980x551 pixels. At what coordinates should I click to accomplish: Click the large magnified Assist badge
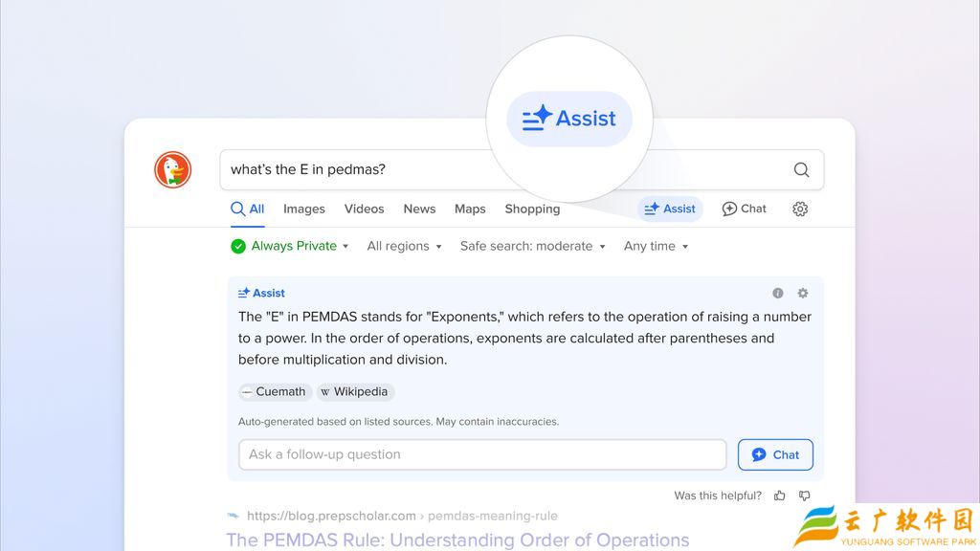[569, 119]
